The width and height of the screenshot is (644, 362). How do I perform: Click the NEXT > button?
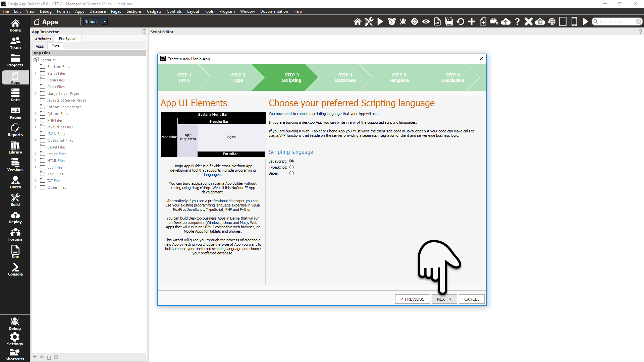[444, 299]
